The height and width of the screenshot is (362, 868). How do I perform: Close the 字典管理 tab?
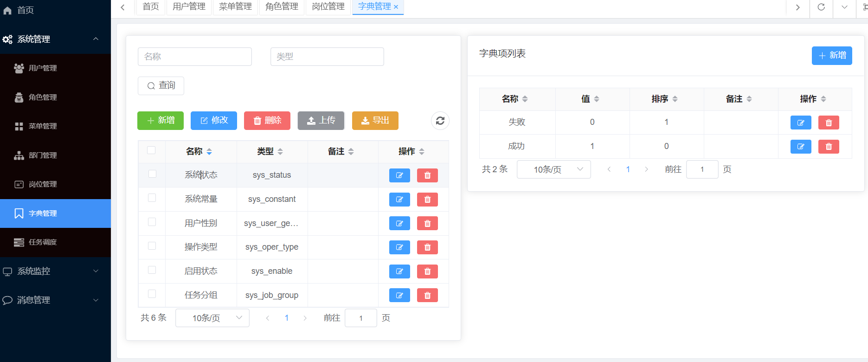tap(396, 7)
